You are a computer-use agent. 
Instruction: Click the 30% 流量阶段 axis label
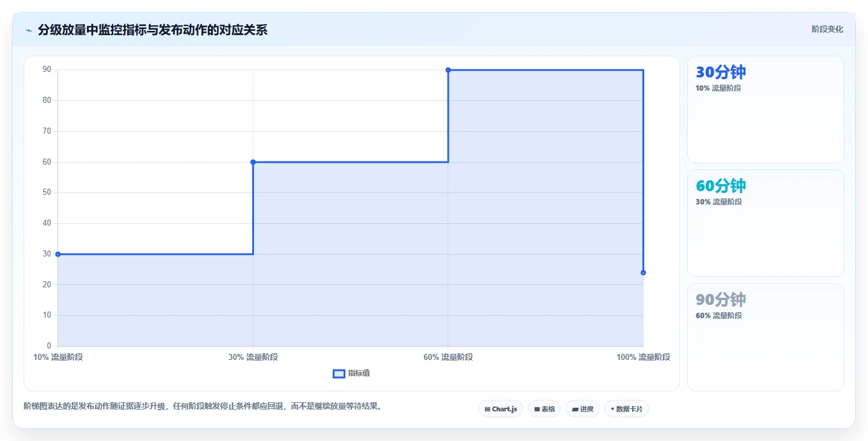[253, 357]
